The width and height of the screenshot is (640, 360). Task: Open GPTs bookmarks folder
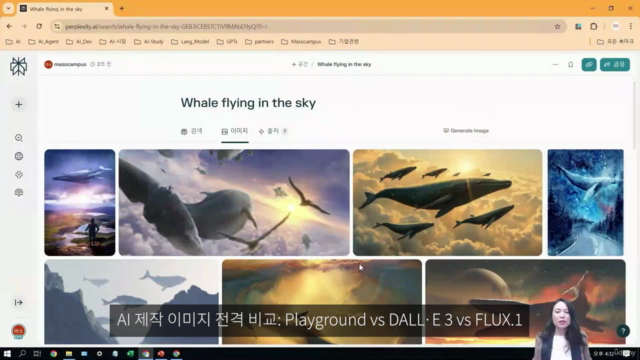(227, 42)
